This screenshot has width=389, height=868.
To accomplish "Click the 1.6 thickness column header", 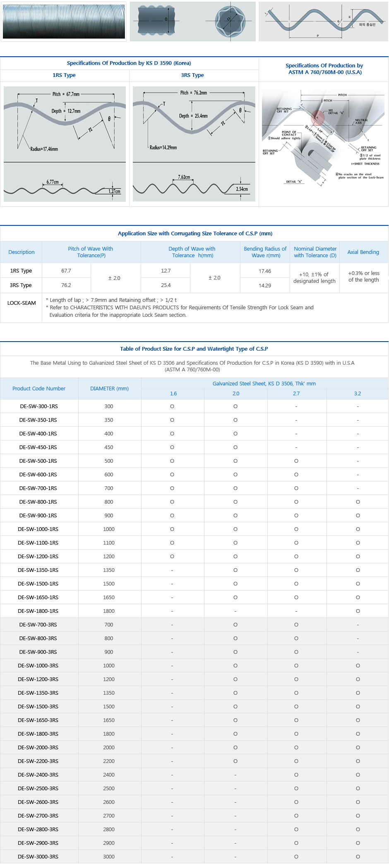I will (173, 394).
